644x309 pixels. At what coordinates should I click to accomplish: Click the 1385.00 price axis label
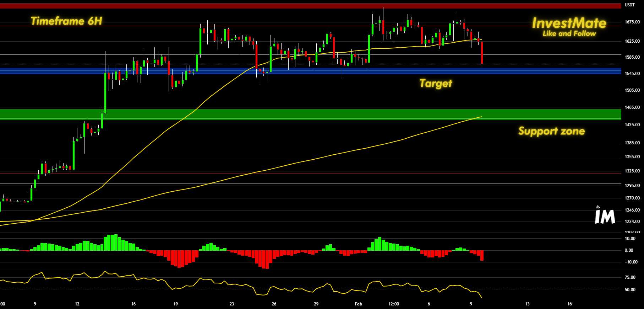coord(632,143)
